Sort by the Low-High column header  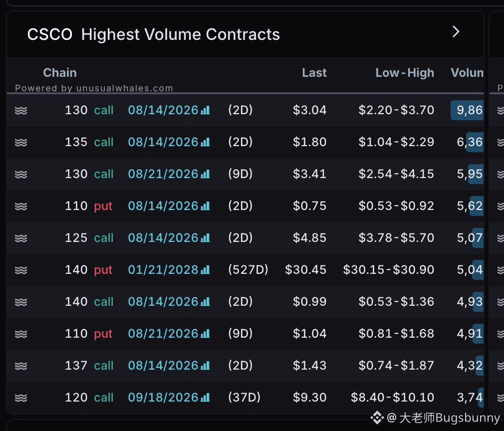(x=405, y=73)
